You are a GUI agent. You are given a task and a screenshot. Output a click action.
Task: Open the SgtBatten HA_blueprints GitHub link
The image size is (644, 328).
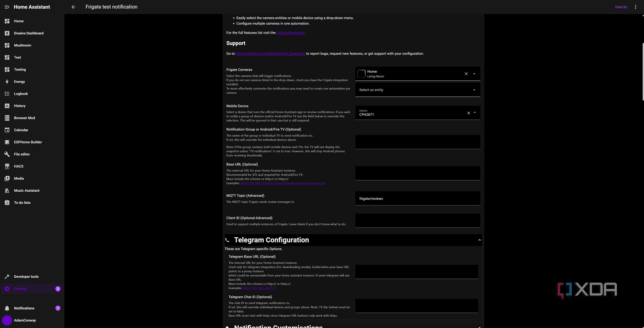[270, 54]
